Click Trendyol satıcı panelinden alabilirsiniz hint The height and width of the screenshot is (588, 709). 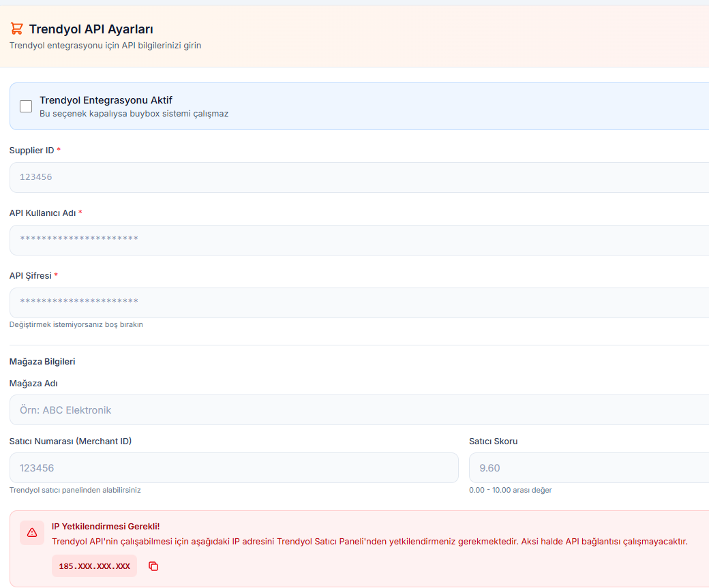[75, 490]
